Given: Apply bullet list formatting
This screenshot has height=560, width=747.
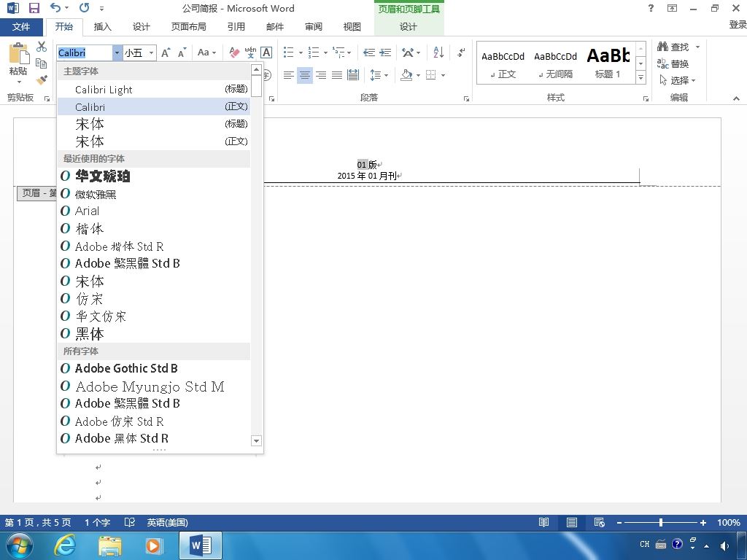Looking at the screenshot, I should pos(289,52).
